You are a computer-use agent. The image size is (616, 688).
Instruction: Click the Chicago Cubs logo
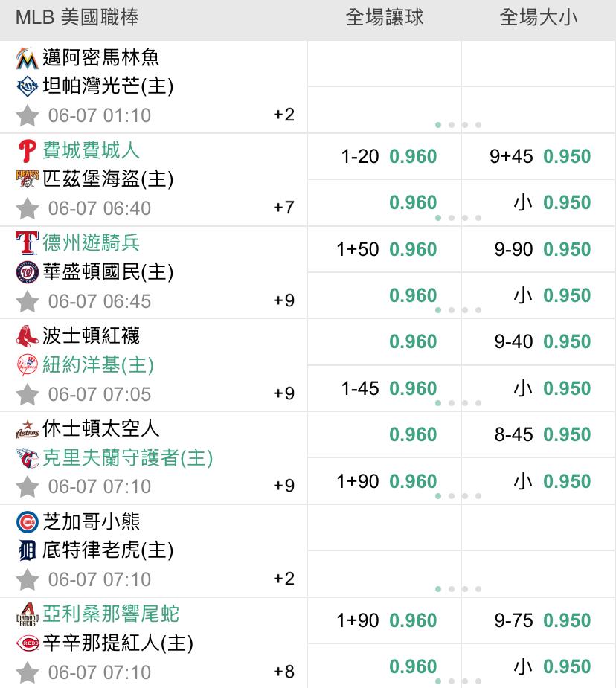click(x=28, y=521)
